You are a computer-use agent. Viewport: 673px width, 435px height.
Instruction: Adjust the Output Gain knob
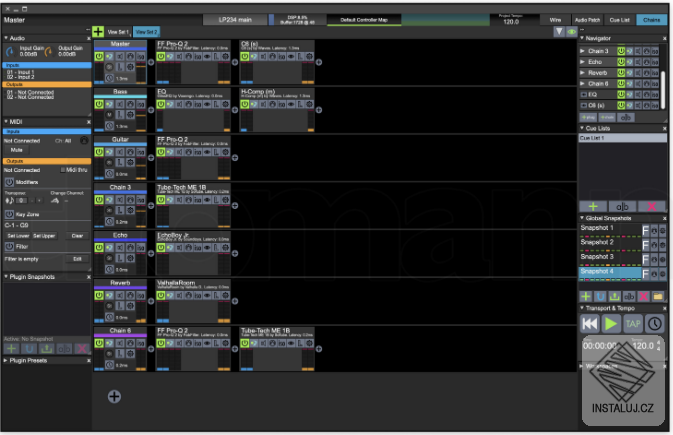pos(49,52)
